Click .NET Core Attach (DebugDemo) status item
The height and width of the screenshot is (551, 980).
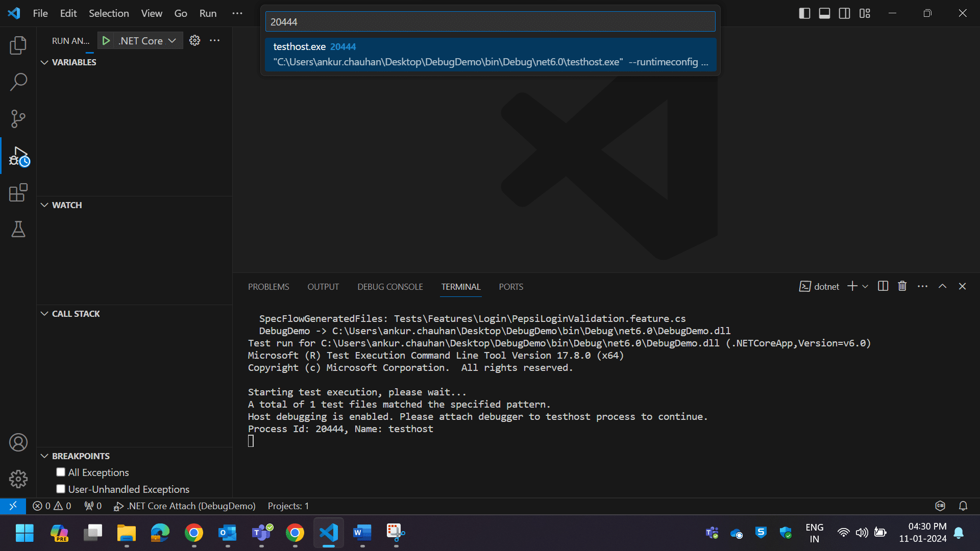click(184, 506)
